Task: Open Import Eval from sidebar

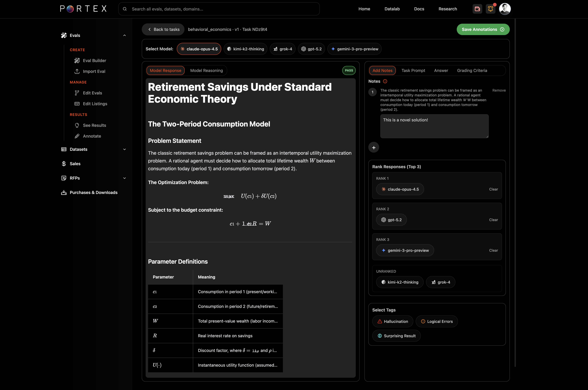Action: point(94,71)
